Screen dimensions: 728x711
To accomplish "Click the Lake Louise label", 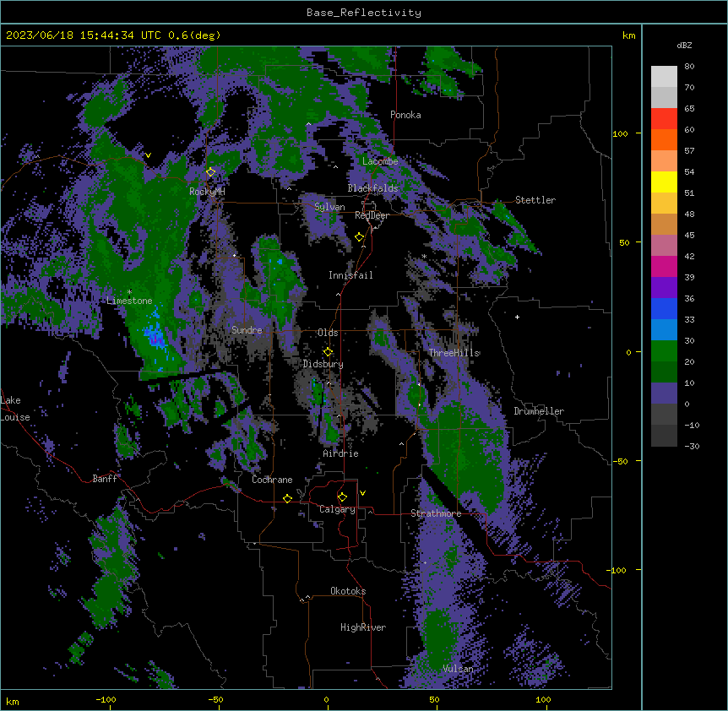I will [15, 409].
